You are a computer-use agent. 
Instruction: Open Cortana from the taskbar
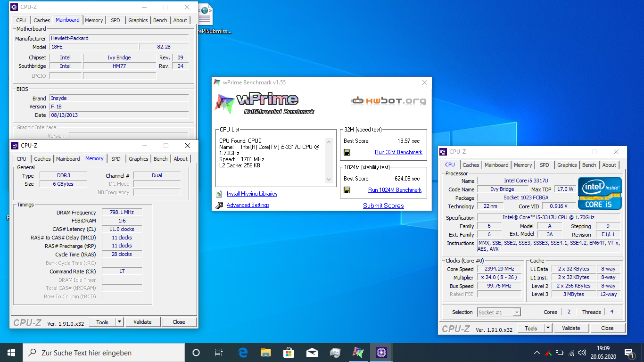[196, 353]
